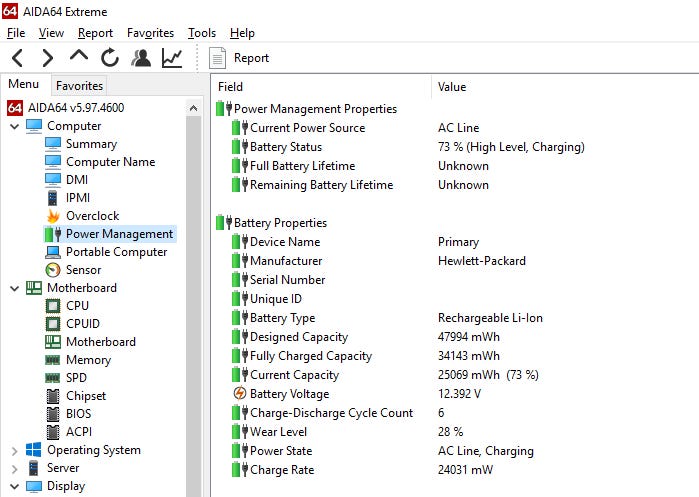Collapse the Computer tree node

pyautogui.click(x=14, y=126)
